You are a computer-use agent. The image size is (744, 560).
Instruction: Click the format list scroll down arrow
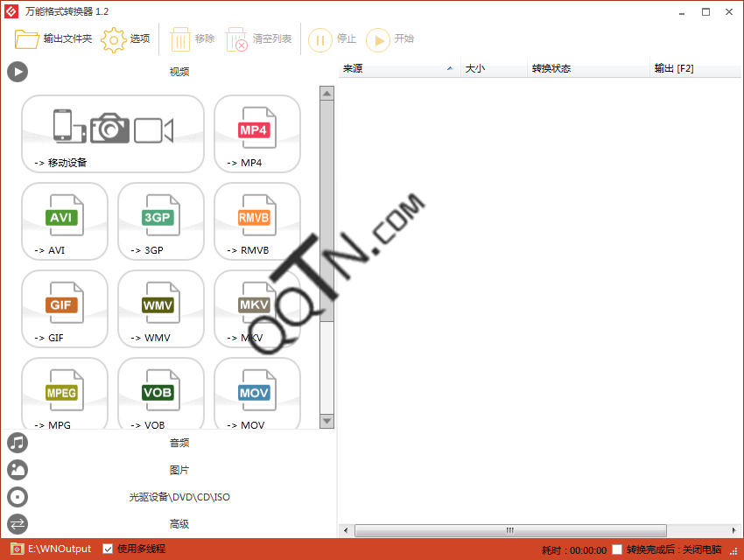click(x=326, y=421)
